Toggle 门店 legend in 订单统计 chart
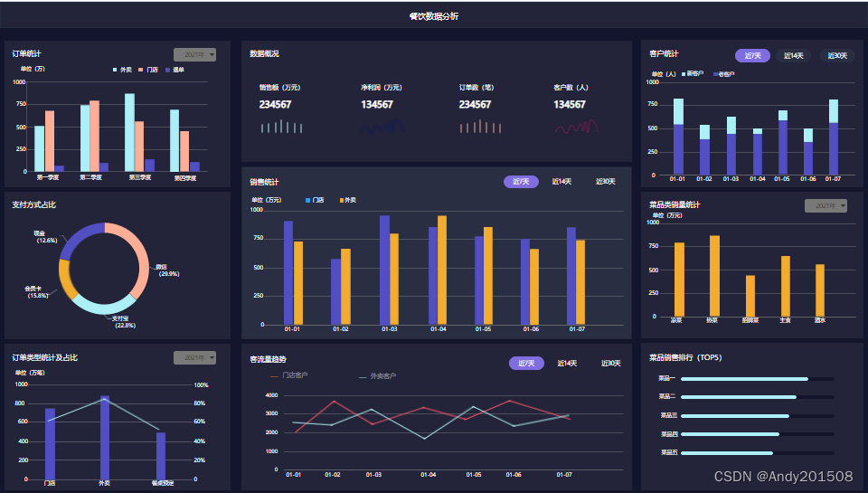The image size is (868, 493). pos(148,70)
